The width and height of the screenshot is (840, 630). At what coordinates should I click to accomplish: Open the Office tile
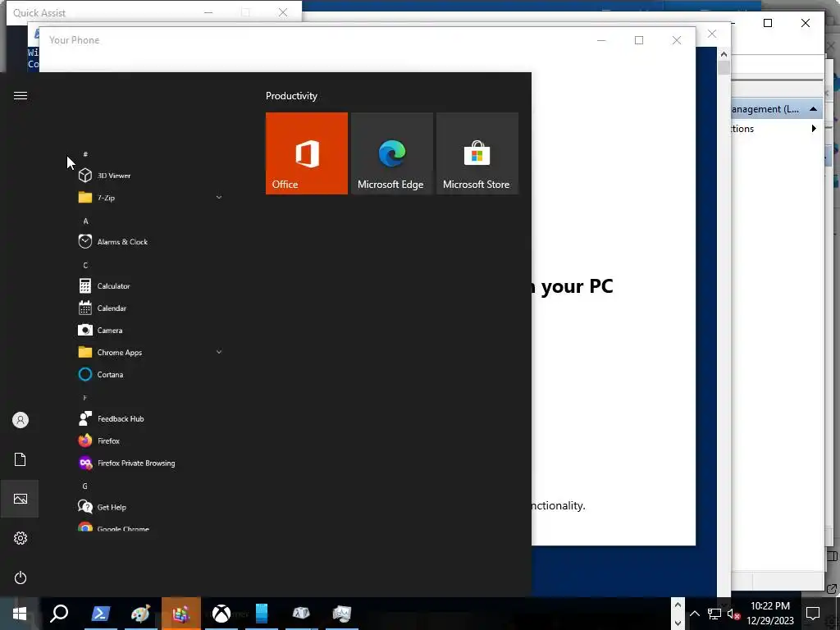point(307,153)
